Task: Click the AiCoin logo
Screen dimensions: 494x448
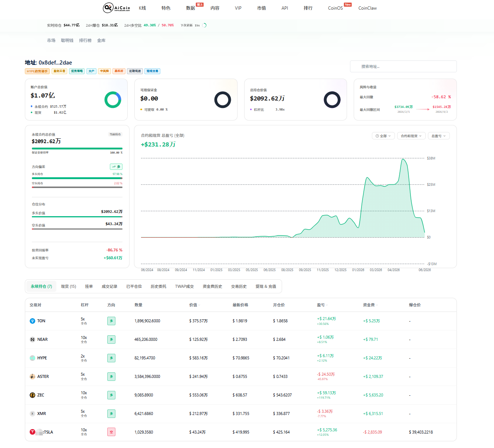Action: tap(117, 8)
